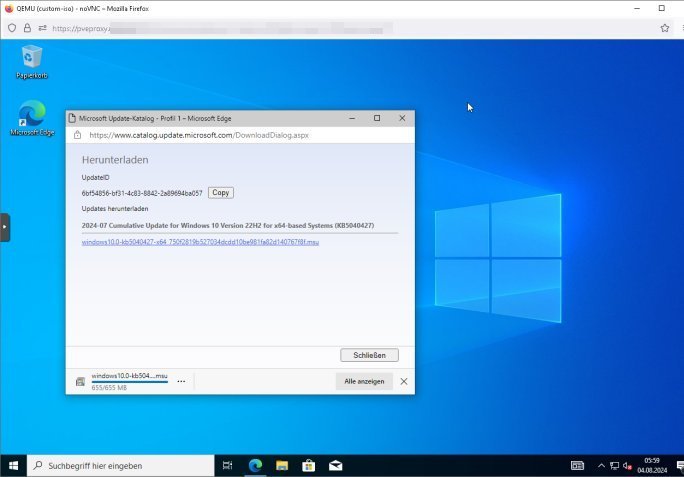Minimize the Microsoft Update-Katalog Edge window
The image size is (684, 477).
[352, 118]
